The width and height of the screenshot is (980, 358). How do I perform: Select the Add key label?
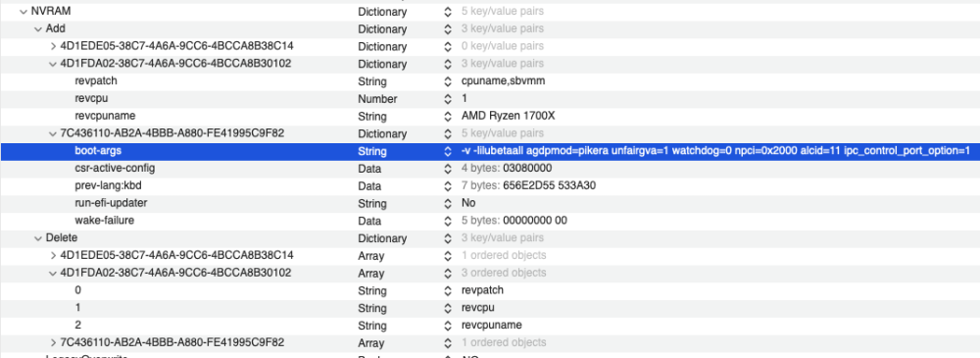pyautogui.click(x=56, y=28)
